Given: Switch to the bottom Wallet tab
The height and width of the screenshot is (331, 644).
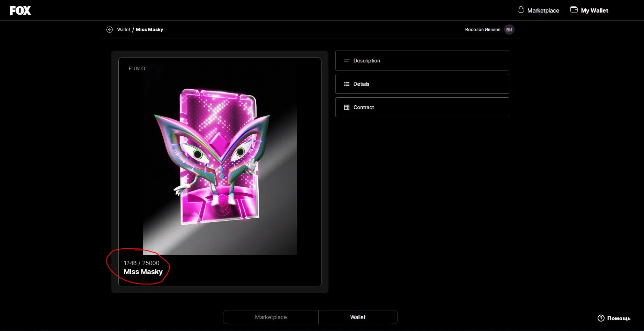Looking at the screenshot, I should pos(358,317).
